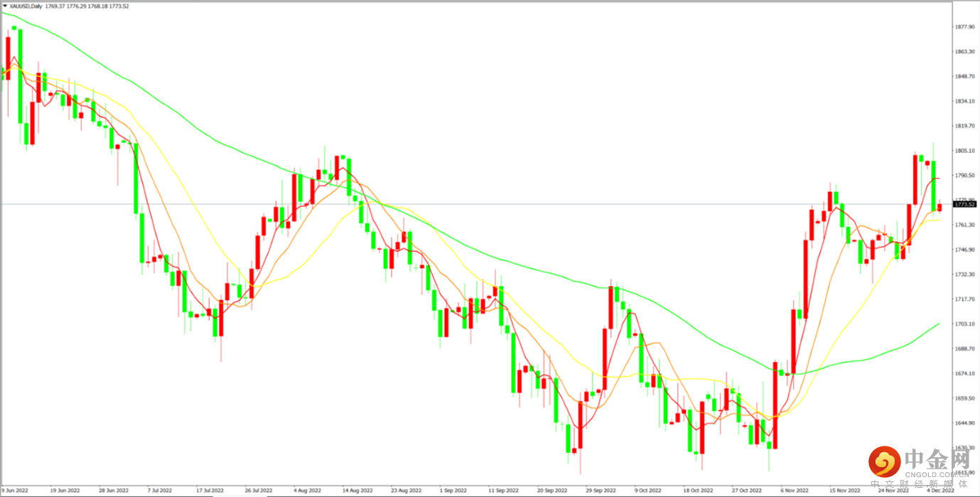Click the current price tag 1773.52
Image resolution: width=980 pixels, height=497 pixels.
click(963, 205)
